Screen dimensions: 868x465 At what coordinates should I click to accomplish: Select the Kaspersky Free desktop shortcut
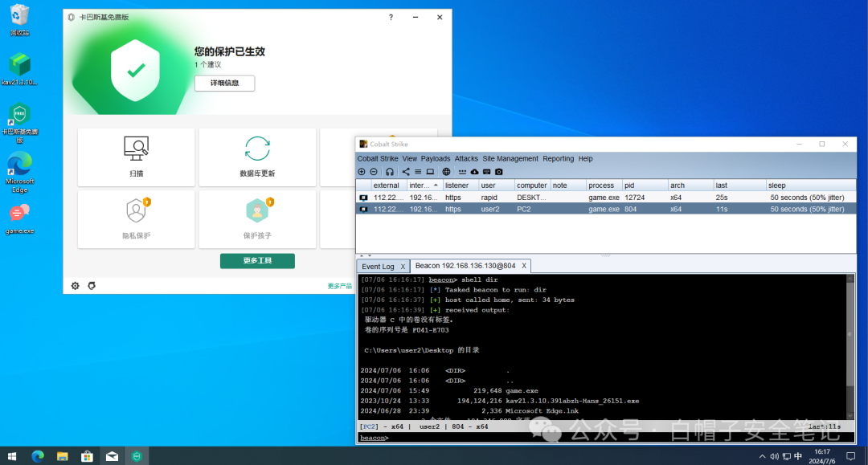coord(19,123)
